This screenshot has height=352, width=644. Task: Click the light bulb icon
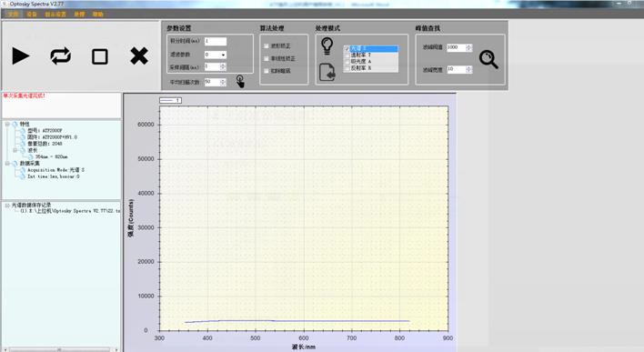click(x=327, y=46)
